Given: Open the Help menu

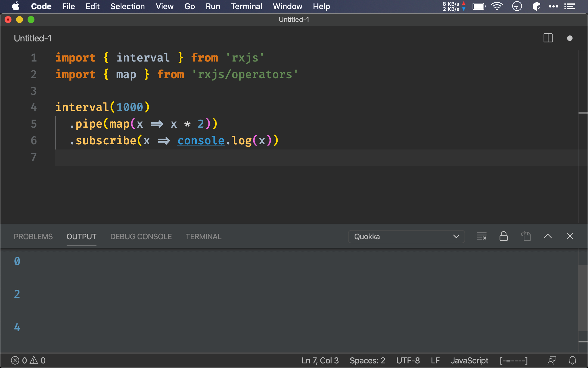Looking at the screenshot, I should [321, 6].
